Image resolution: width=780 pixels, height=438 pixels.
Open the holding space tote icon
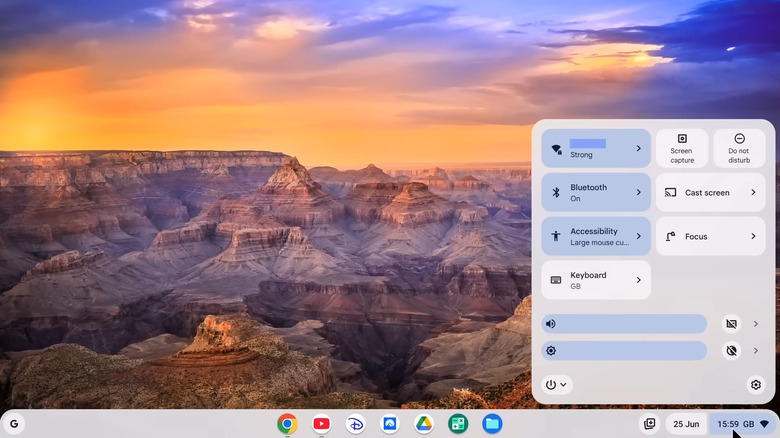point(649,424)
